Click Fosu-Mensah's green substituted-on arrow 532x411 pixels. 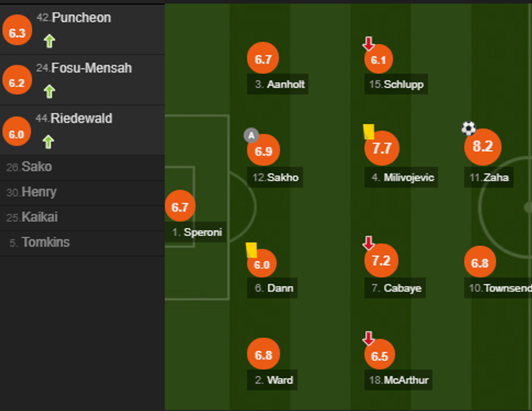click(x=49, y=91)
